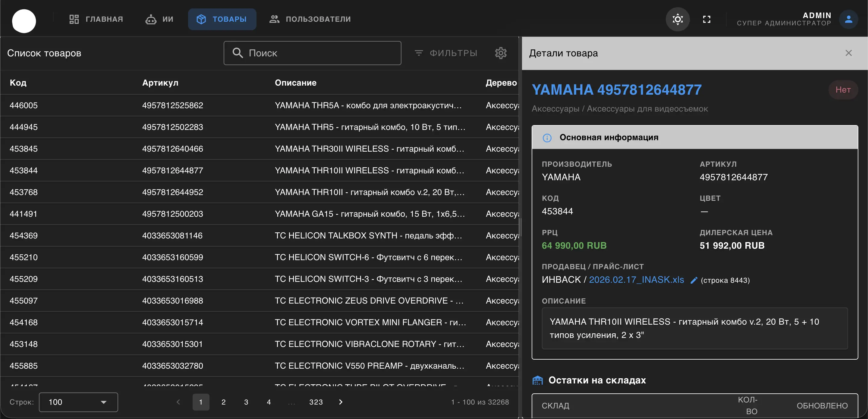Jump to last page 323

pyautogui.click(x=316, y=402)
